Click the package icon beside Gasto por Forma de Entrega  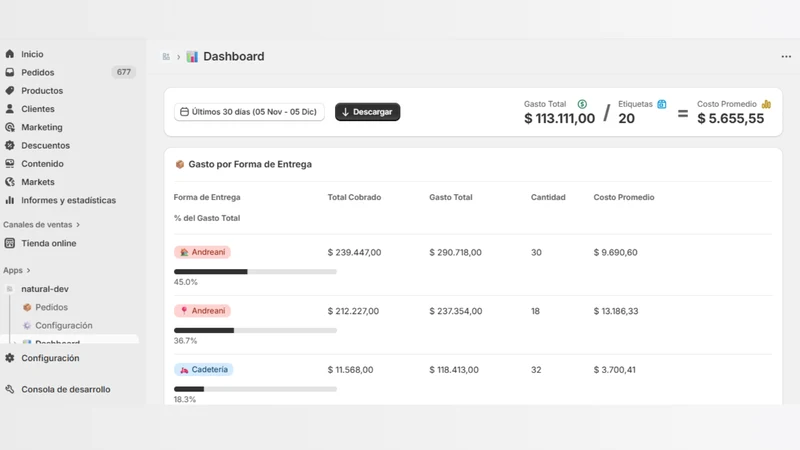[x=180, y=164]
